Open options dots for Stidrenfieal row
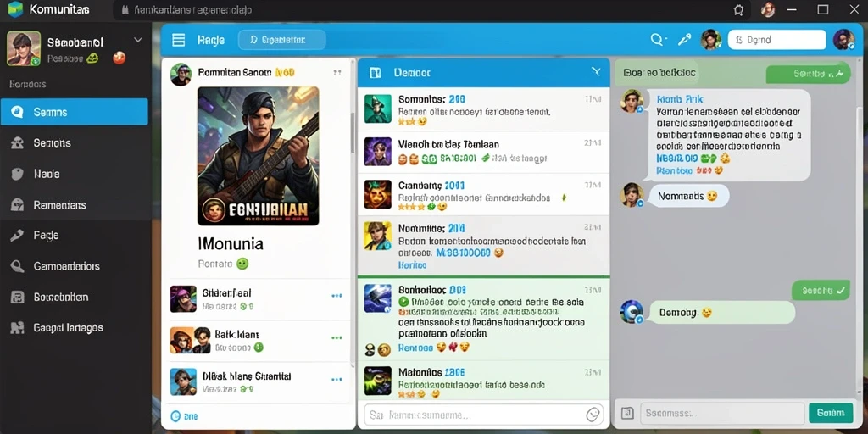This screenshot has width=868, height=434. pyautogui.click(x=337, y=296)
